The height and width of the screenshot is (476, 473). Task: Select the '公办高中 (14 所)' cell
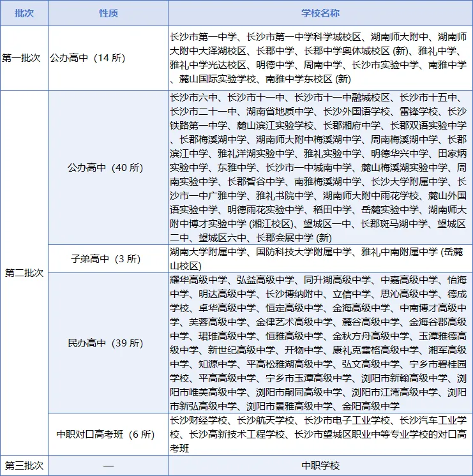coord(108,58)
